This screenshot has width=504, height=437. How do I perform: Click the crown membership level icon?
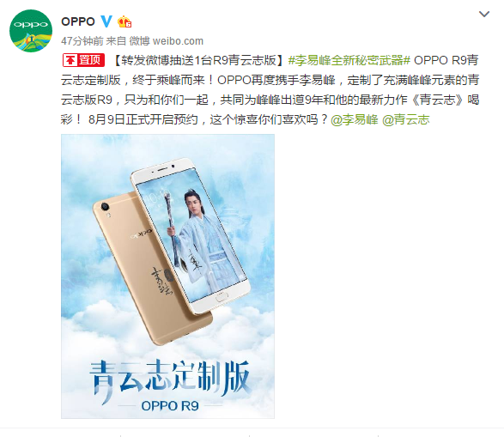pyautogui.click(x=124, y=21)
